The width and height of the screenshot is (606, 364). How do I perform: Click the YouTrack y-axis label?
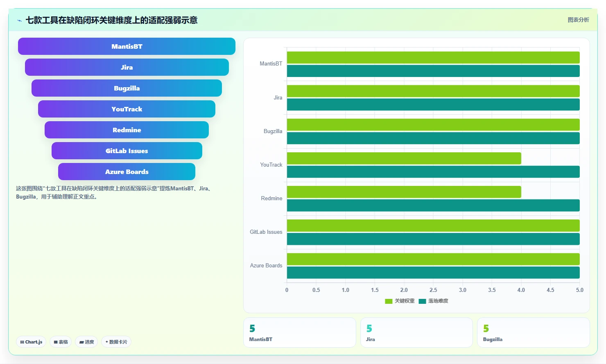[x=271, y=165]
